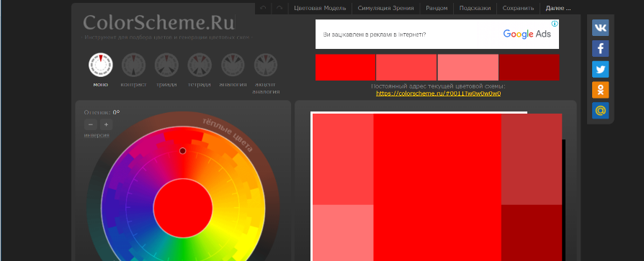Open Сохранить menu
The height and width of the screenshot is (261, 644).
pos(519,8)
